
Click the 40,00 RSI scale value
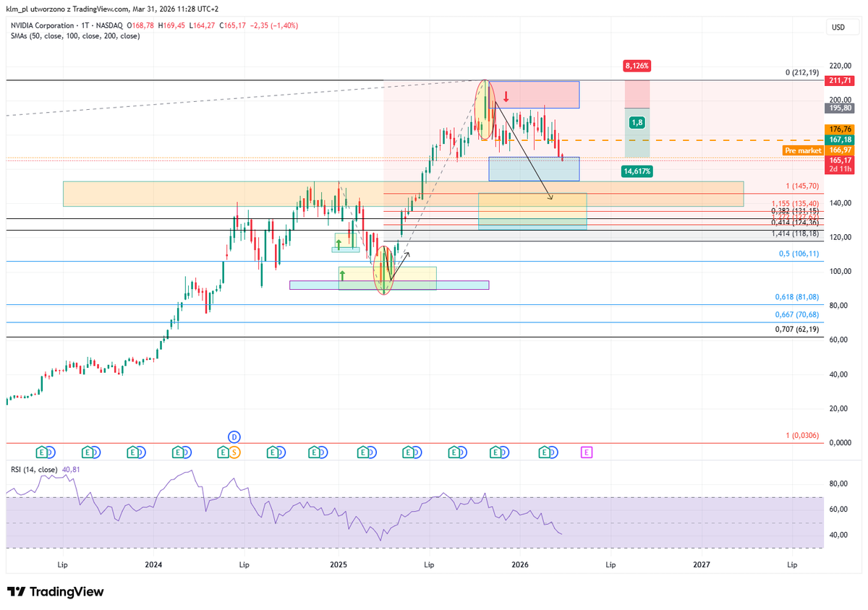tap(839, 535)
